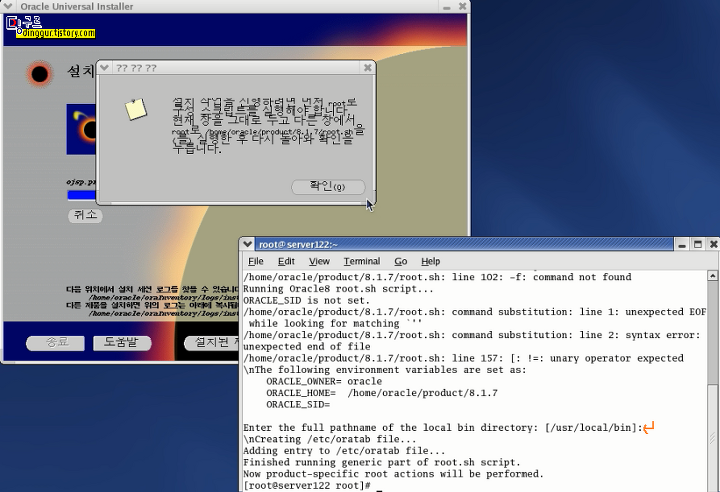Click the "line 102: -f: command not found" line
The height and width of the screenshot is (492, 720).
click(x=437, y=277)
